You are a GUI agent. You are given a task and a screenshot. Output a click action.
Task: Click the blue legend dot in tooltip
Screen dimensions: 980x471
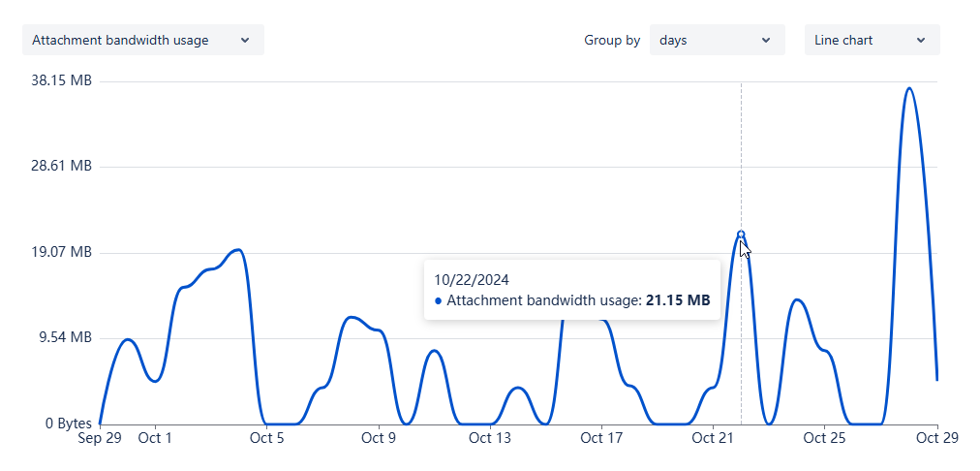tap(439, 301)
